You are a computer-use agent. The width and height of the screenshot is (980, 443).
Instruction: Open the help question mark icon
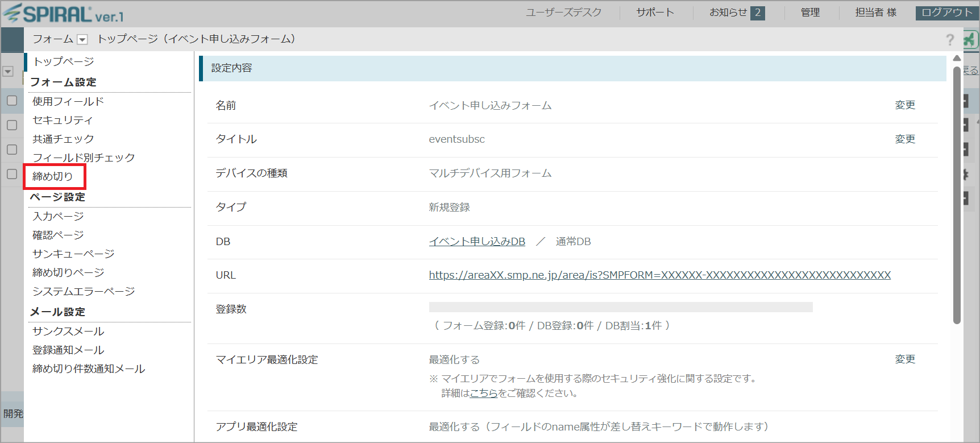pos(949,39)
